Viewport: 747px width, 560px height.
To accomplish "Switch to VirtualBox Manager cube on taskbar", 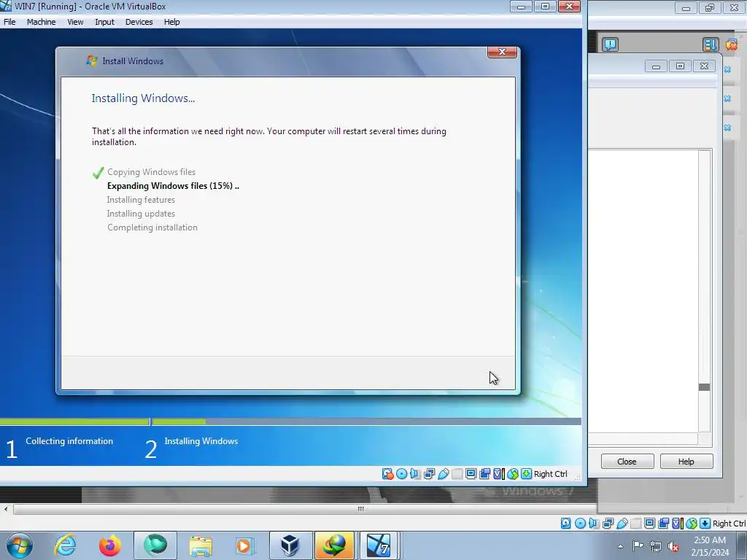I will pos(290,545).
